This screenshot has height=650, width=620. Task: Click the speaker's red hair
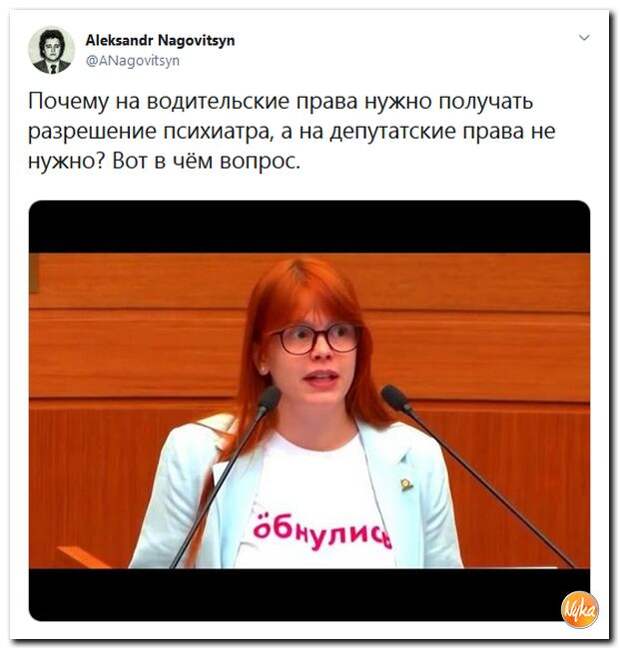(305, 290)
